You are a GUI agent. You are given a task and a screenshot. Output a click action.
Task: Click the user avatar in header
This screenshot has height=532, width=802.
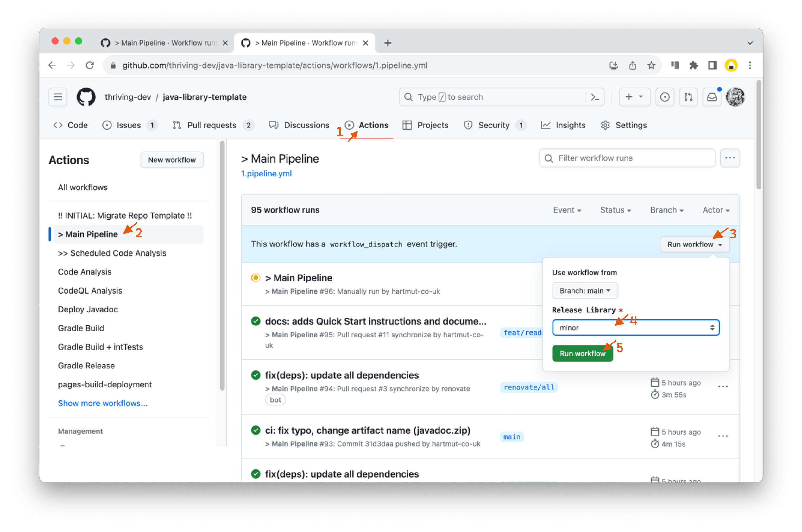pos(735,97)
